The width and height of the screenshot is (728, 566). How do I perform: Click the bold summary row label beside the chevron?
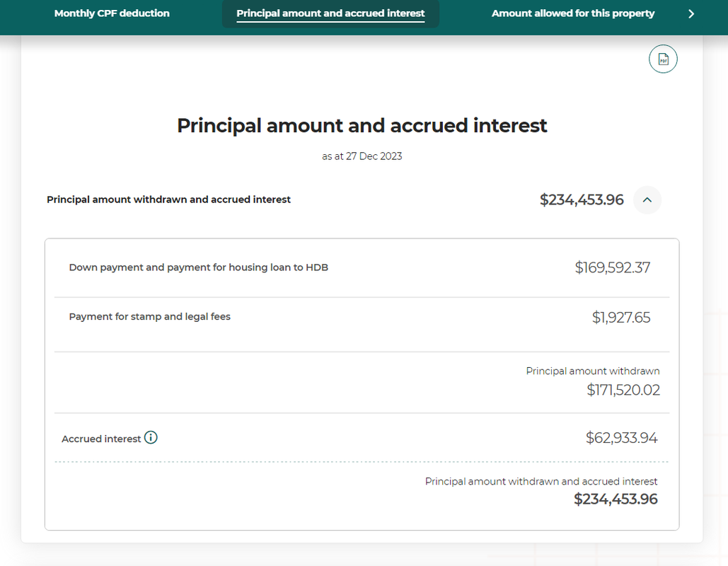[x=168, y=200]
